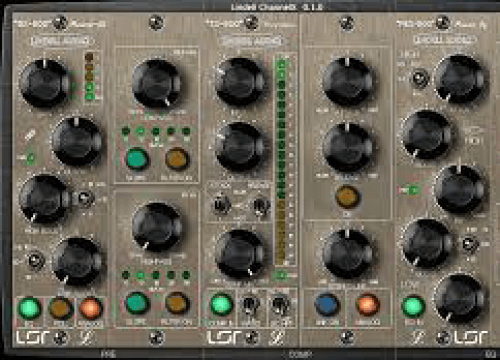Click the amber FILTER ON button in the lower filter panel
This screenshot has height=360, width=500.
177,303
